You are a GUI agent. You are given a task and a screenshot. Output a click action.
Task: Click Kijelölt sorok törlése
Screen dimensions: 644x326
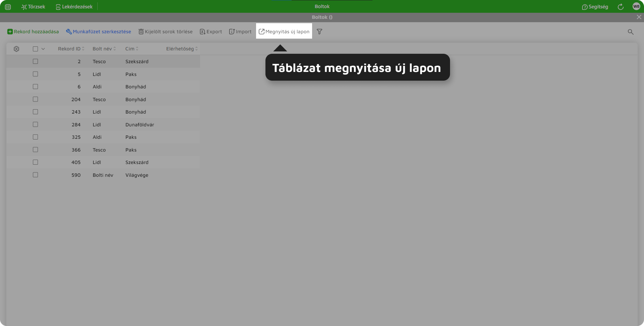[x=165, y=32]
